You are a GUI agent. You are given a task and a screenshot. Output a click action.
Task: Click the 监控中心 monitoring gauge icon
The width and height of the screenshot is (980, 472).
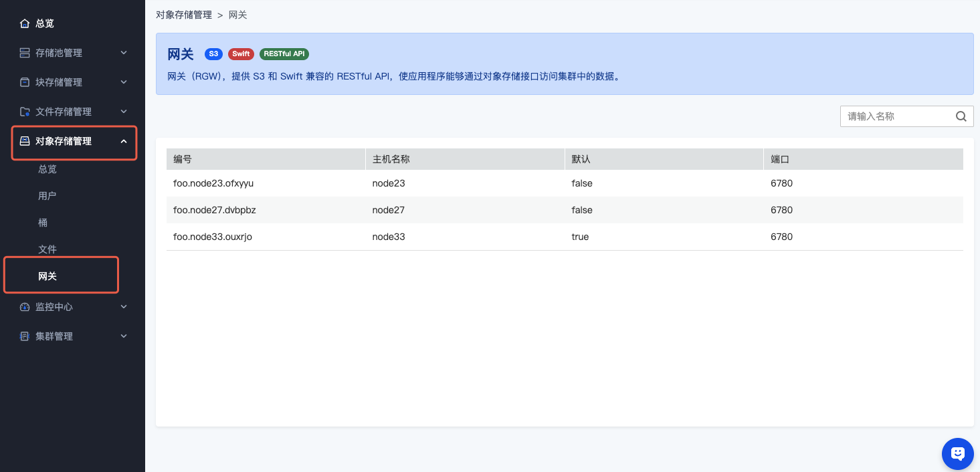click(x=25, y=307)
